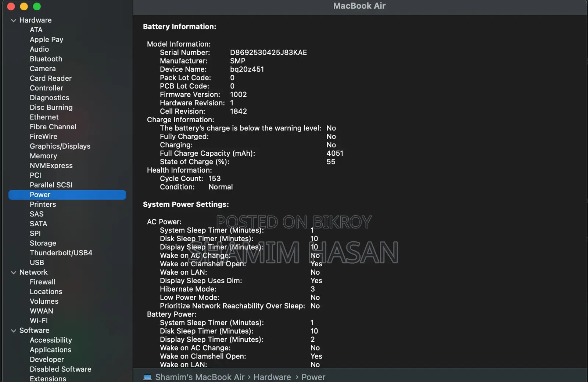
Task: View Memory information
Action: coord(43,156)
